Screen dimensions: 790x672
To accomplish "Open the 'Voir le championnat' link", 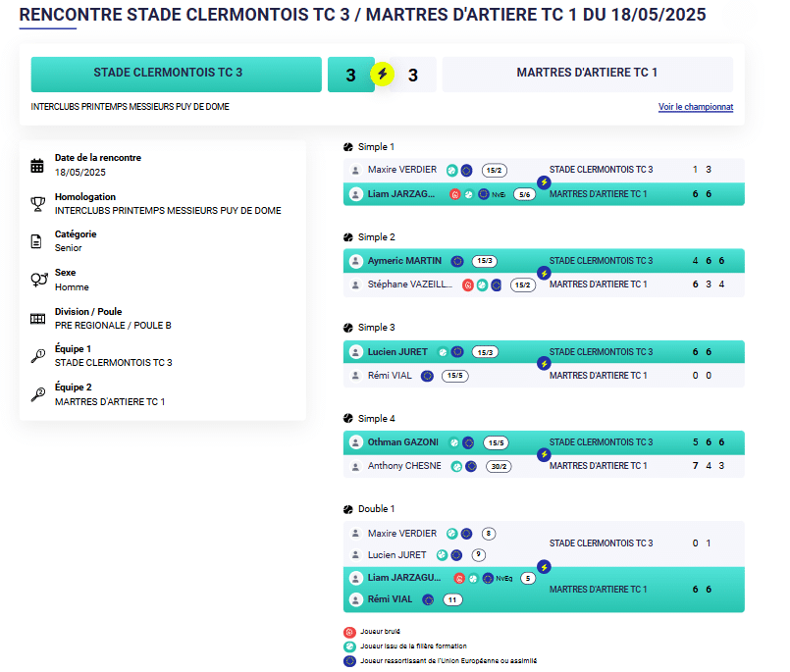I will (695, 107).
